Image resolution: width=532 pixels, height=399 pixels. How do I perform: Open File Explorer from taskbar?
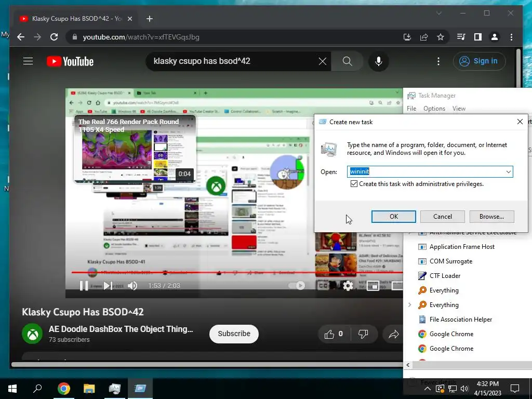tap(89, 389)
